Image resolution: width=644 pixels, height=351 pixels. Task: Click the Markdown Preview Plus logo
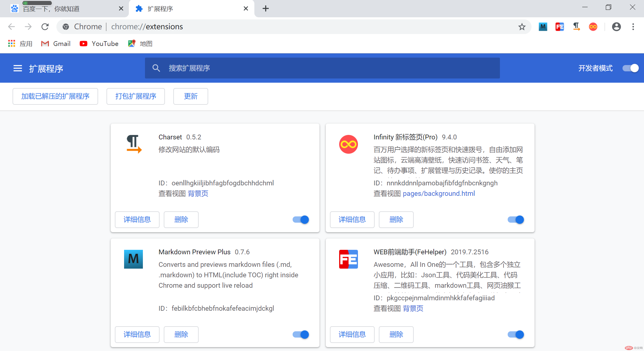coord(133,259)
